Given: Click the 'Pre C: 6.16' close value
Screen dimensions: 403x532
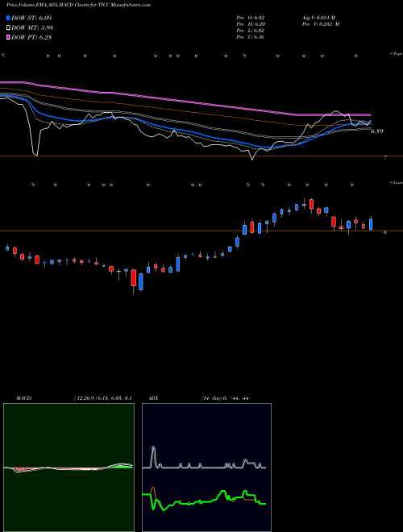Looking at the screenshot, I should [x=251, y=37].
